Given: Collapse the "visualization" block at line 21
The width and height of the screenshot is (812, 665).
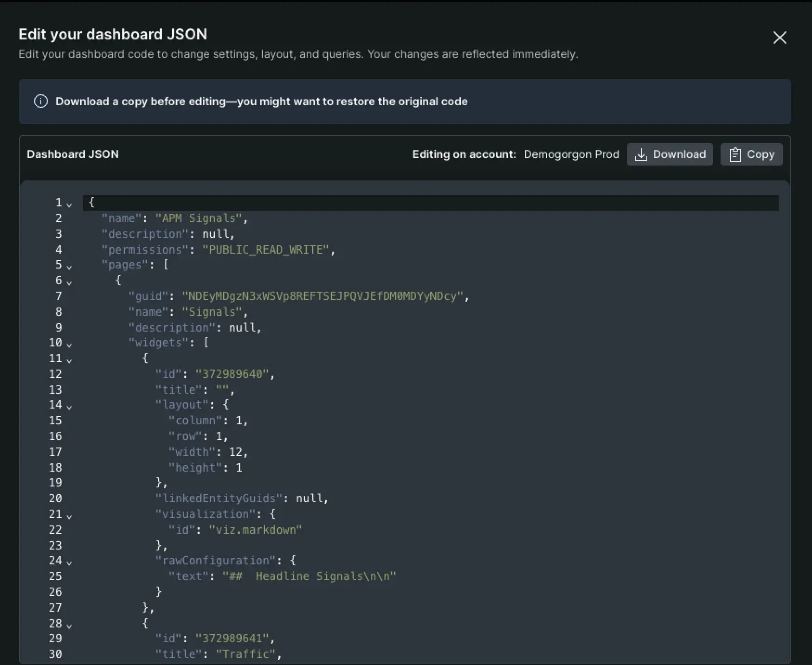Looking at the screenshot, I should tap(69, 516).
